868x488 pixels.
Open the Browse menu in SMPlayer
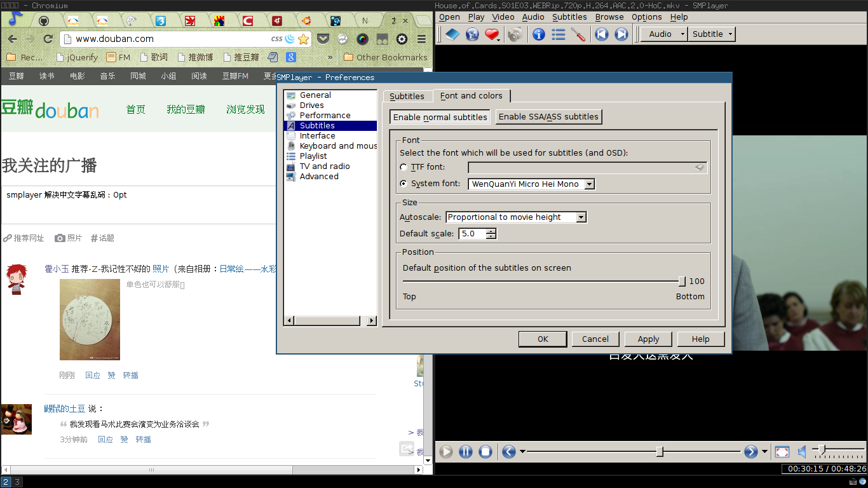coord(609,17)
